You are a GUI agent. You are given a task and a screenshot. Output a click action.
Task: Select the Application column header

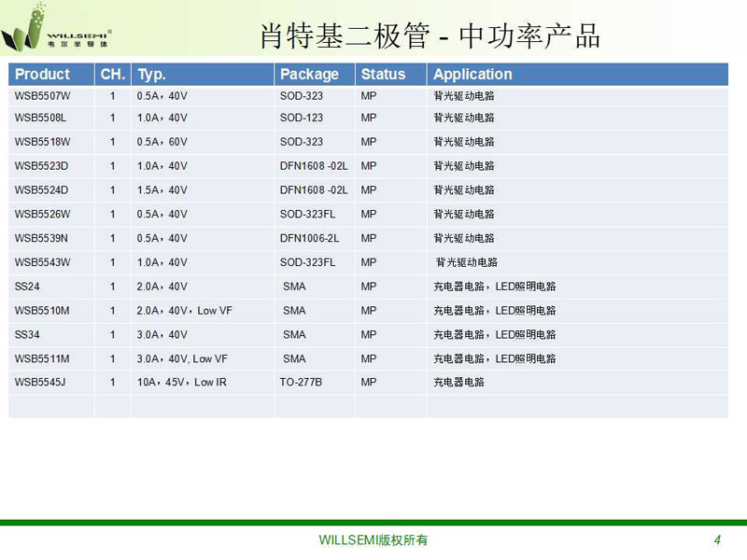tap(472, 75)
